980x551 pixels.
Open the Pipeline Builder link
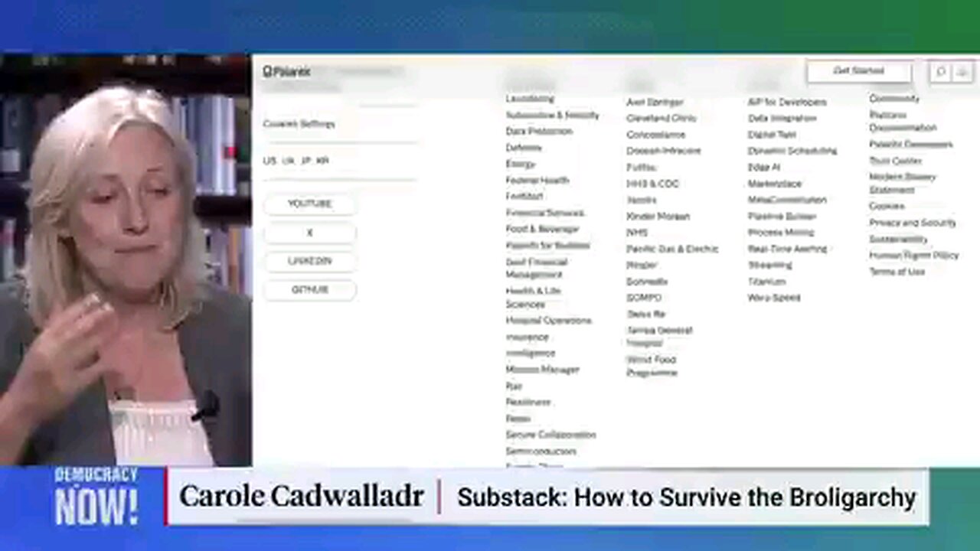click(782, 217)
